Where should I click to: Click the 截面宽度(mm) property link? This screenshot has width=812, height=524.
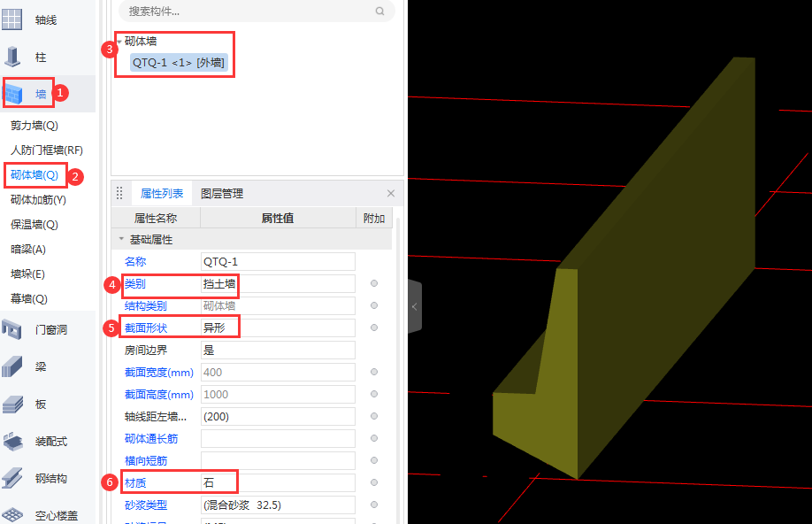[159, 372]
